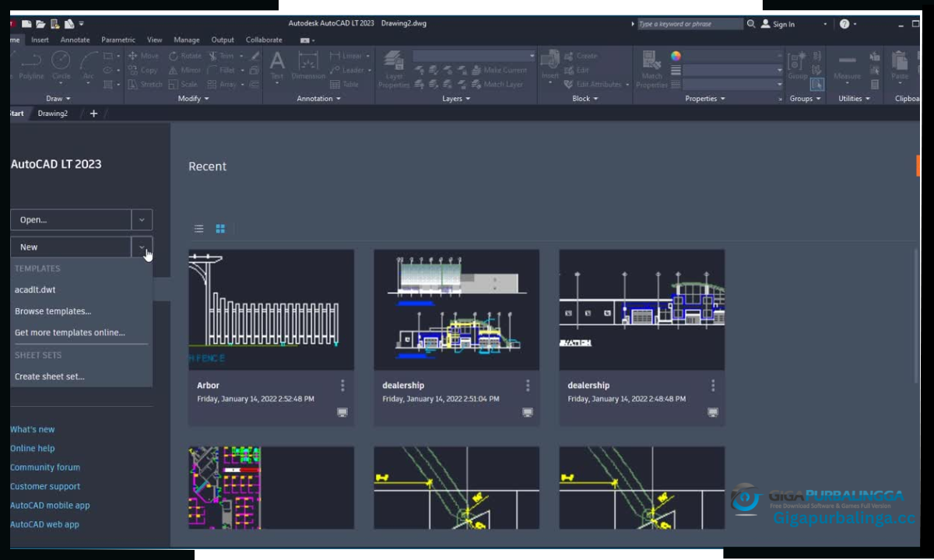
Task: Expand the Annotation panel dropdown
Action: [x=318, y=99]
